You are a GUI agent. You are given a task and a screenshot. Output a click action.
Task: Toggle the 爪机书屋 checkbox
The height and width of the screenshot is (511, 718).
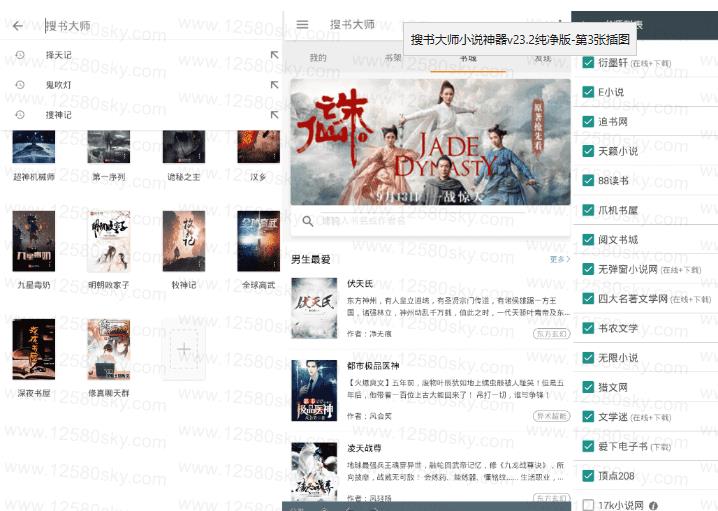click(x=588, y=210)
